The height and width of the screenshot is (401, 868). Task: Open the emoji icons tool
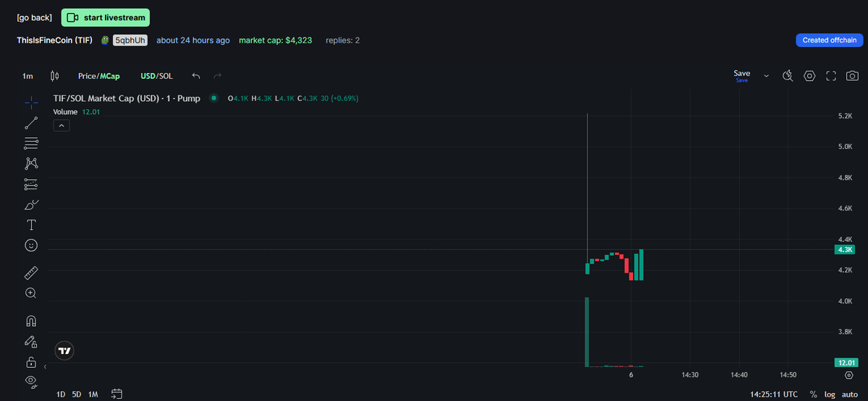(x=31, y=246)
